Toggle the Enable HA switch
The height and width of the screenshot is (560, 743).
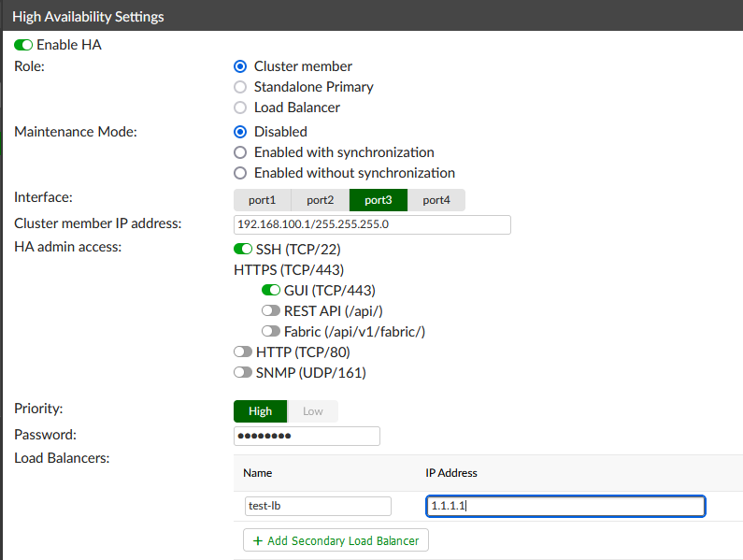click(x=23, y=45)
